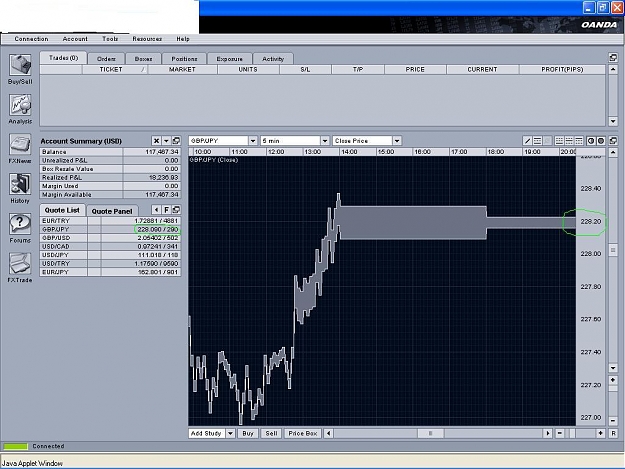Image resolution: width=625 pixels, height=469 pixels.
Task: Click the horizontal lines chart tool
Action: (x=537, y=141)
